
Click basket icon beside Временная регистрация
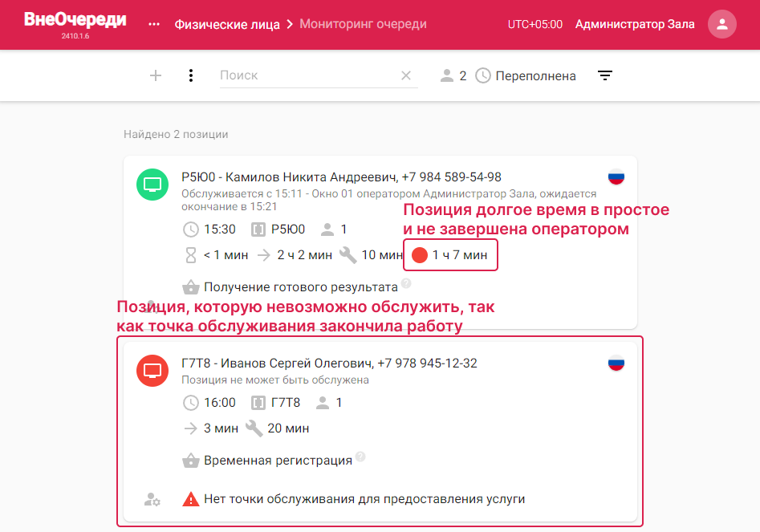tap(191, 461)
